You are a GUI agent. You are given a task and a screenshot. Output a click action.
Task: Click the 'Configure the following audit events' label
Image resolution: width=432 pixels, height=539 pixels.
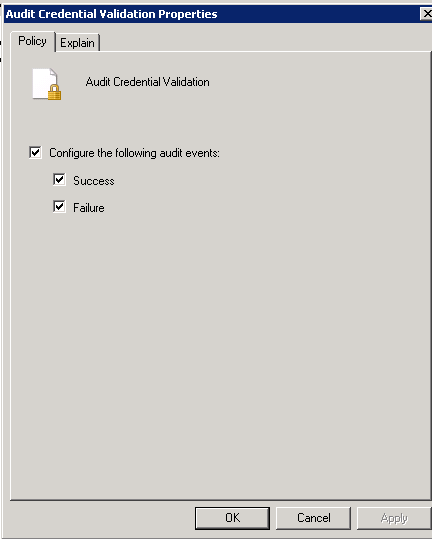(134, 153)
